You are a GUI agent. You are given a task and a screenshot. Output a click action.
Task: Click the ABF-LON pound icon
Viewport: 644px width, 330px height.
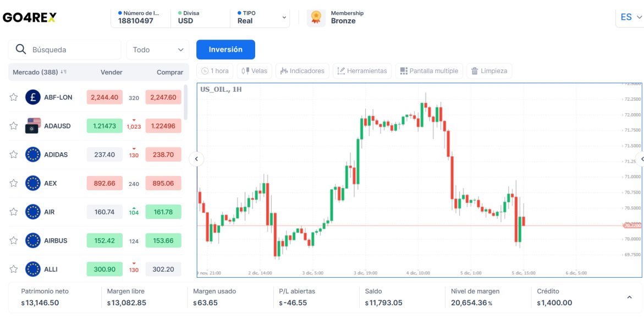pyautogui.click(x=33, y=97)
